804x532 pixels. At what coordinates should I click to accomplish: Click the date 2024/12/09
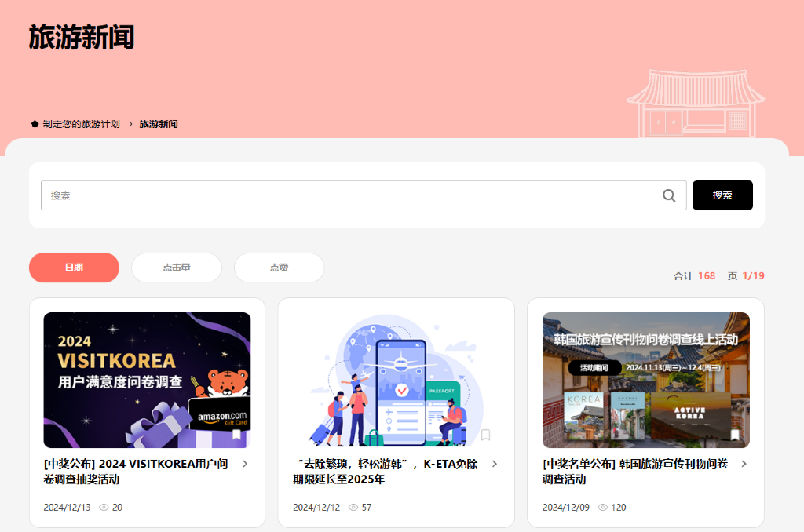[x=566, y=508]
